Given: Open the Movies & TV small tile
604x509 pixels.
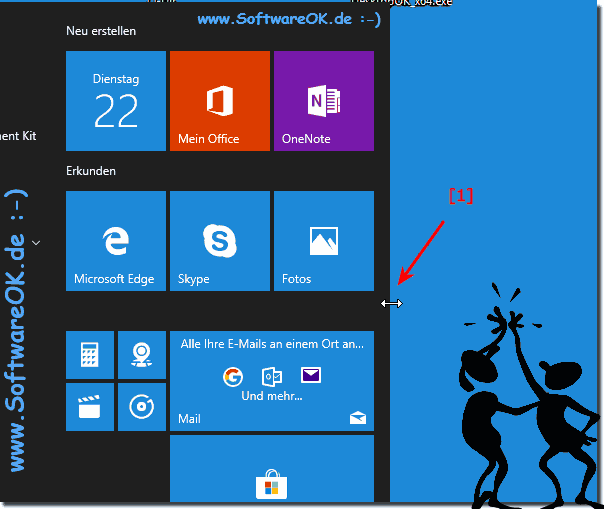Looking at the screenshot, I should 90,407.
